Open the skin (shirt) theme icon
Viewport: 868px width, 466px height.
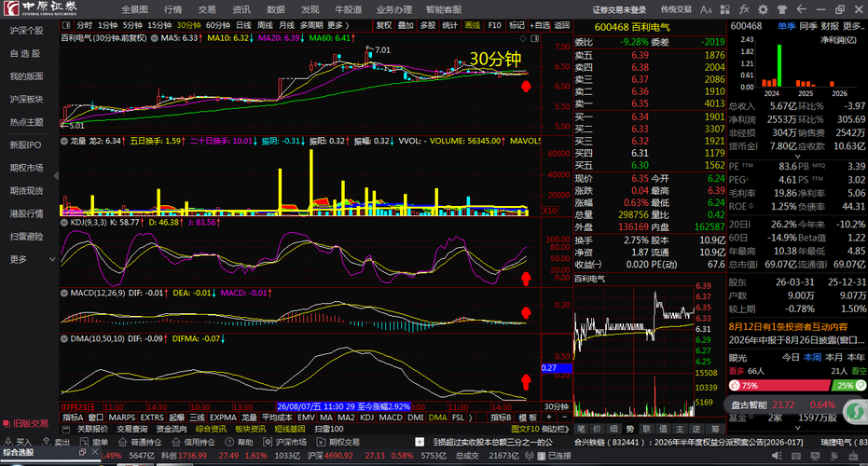point(782,9)
